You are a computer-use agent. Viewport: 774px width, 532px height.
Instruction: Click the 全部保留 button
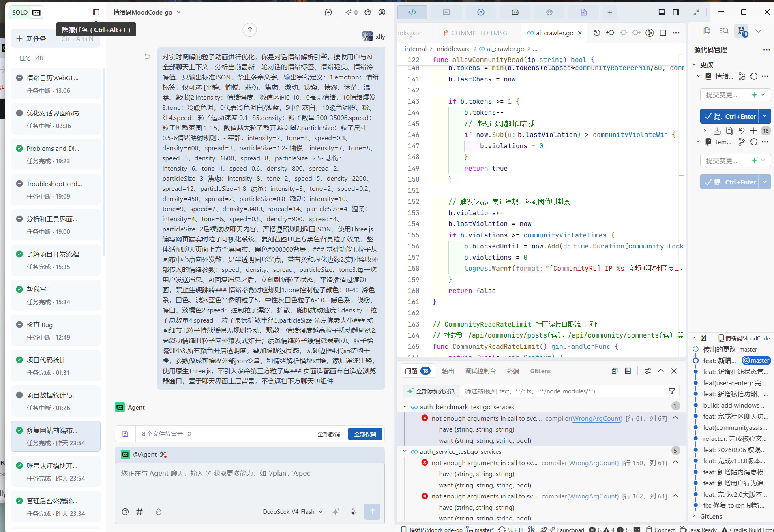(365, 434)
